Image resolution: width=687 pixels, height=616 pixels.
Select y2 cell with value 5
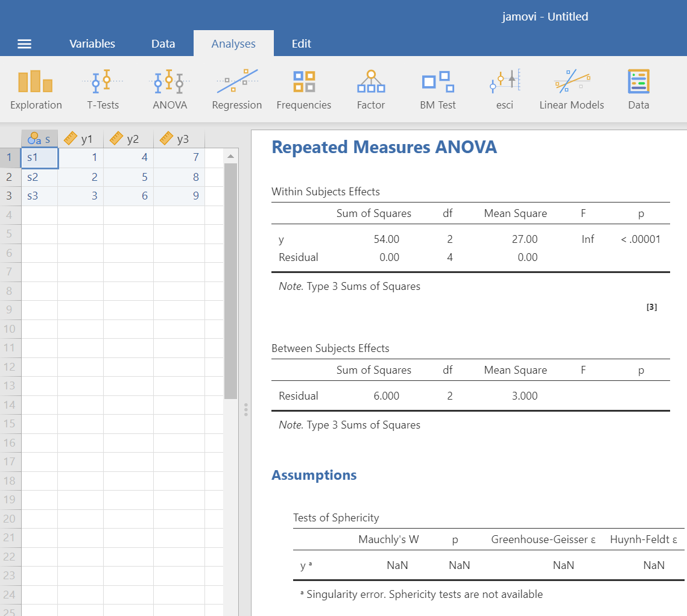128,177
